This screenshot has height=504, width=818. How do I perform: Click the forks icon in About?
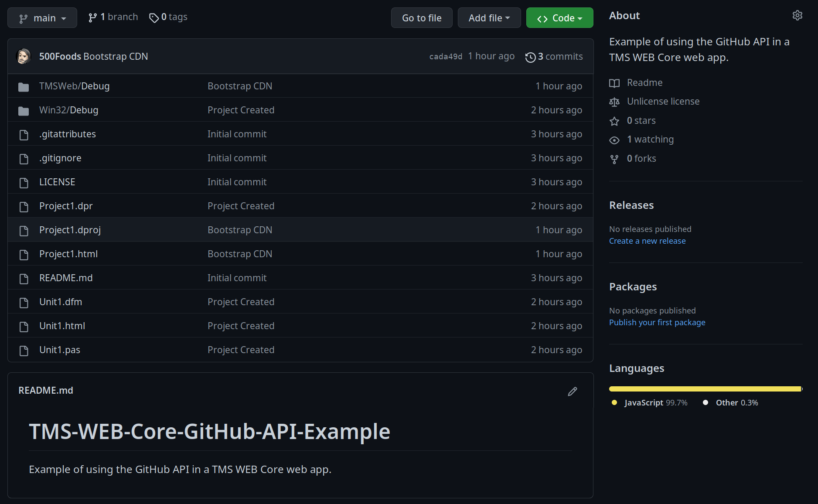pyautogui.click(x=614, y=159)
